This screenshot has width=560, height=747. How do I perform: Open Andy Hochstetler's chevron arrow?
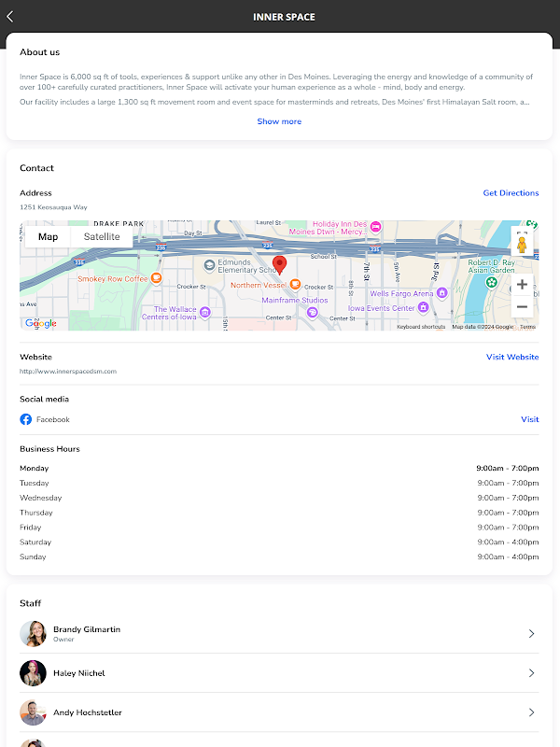point(531,712)
